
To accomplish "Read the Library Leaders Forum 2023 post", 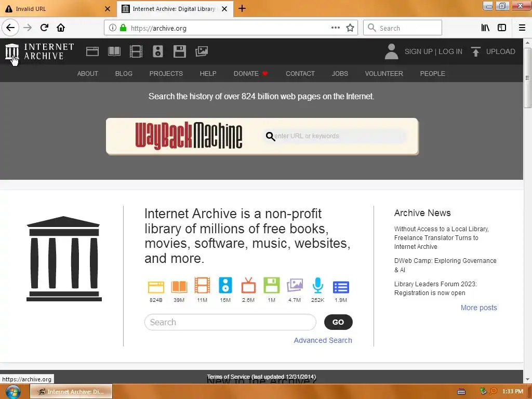I will [435, 288].
